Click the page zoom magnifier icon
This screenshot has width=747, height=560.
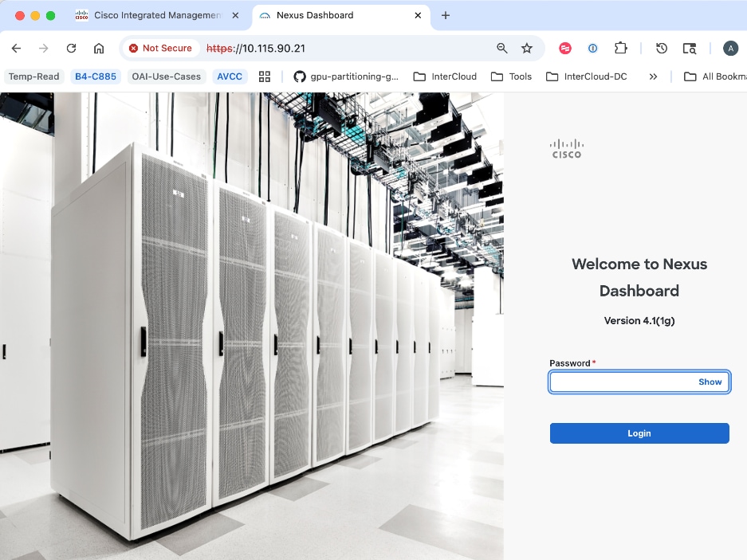501,48
